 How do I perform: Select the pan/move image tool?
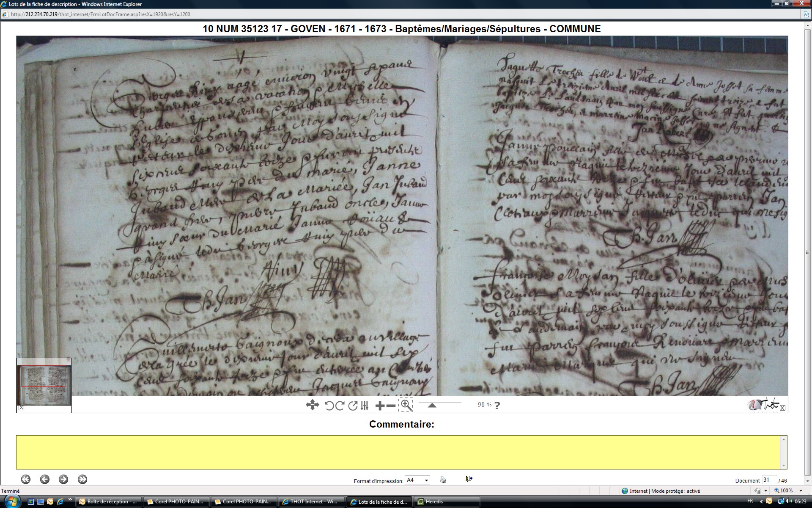pos(312,405)
